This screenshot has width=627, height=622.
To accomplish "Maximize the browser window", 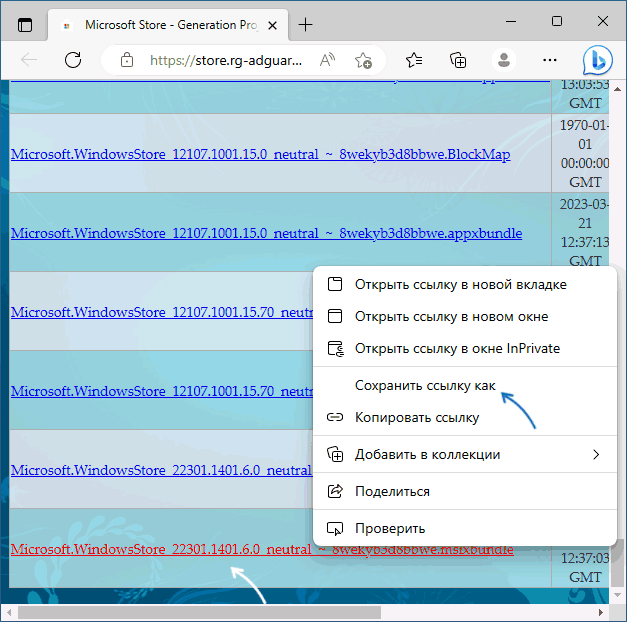I will [557, 21].
